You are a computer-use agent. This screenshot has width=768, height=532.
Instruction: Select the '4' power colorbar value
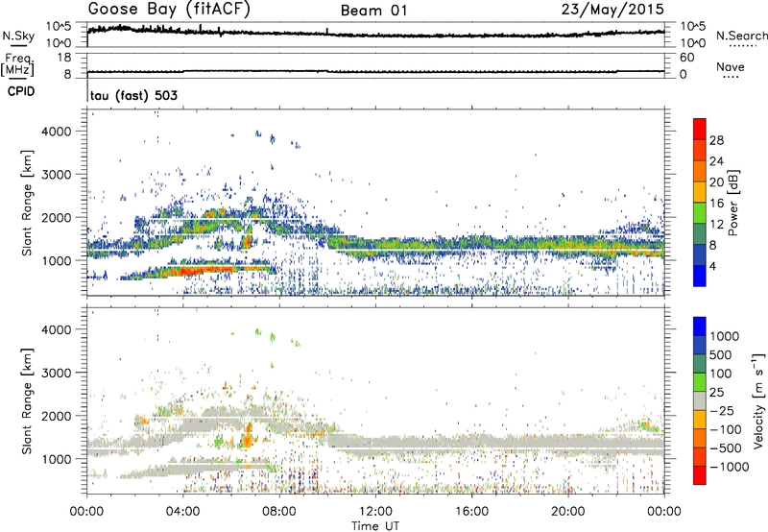pyautogui.click(x=713, y=266)
